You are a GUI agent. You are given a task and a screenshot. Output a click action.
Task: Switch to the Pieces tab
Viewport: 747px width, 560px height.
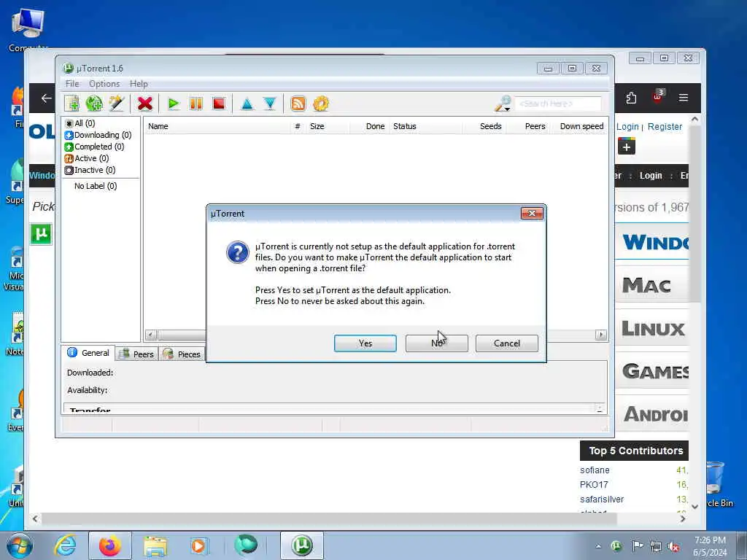[x=182, y=354]
